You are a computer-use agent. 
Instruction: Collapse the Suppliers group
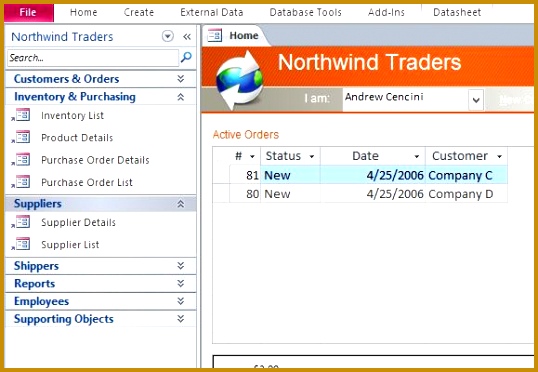pos(101,204)
